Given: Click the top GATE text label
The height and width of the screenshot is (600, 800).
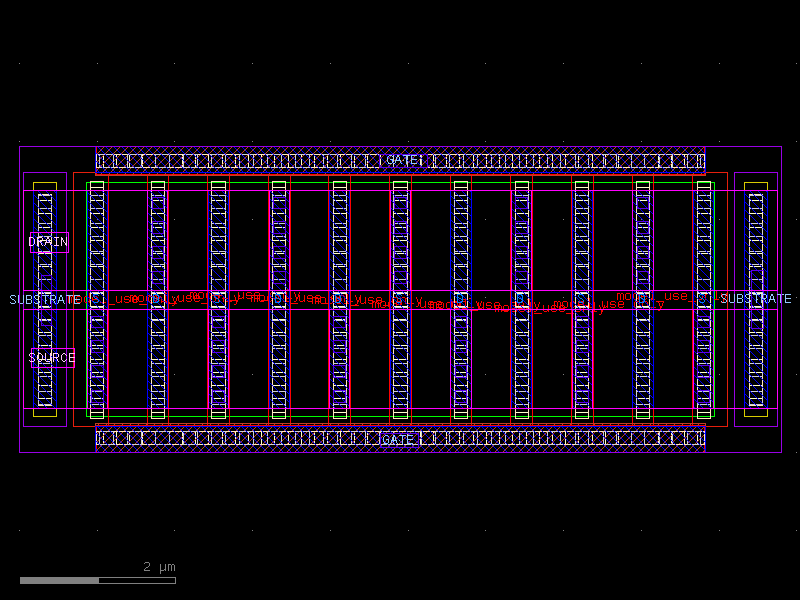Looking at the screenshot, I should (x=399, y=159).
